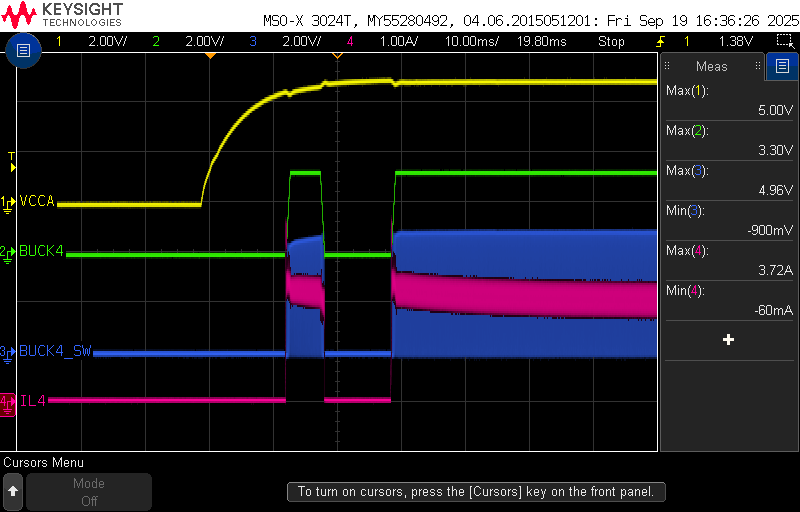Image resolution: width=800 pixels, height=512 pixels.
Task: Click the 19.80ms delay value
Action: (542, 41)
